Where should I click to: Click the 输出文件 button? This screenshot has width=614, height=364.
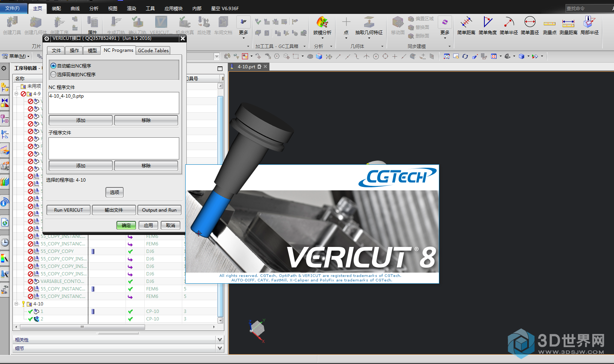click(114, 210)
